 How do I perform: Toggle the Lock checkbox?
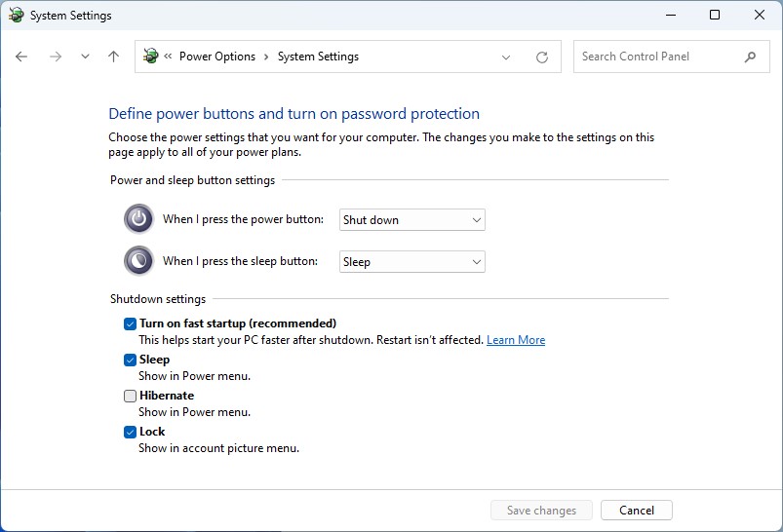pos(130,432)
